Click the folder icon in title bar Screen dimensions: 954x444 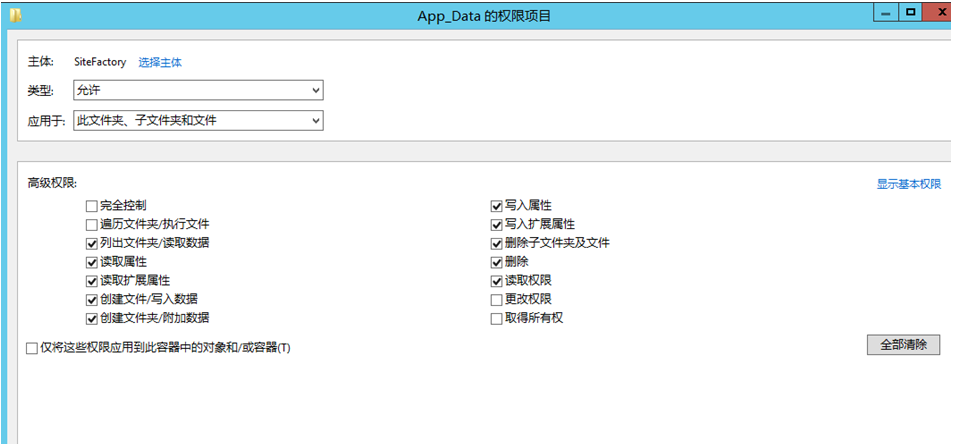[x=15, y=15]
